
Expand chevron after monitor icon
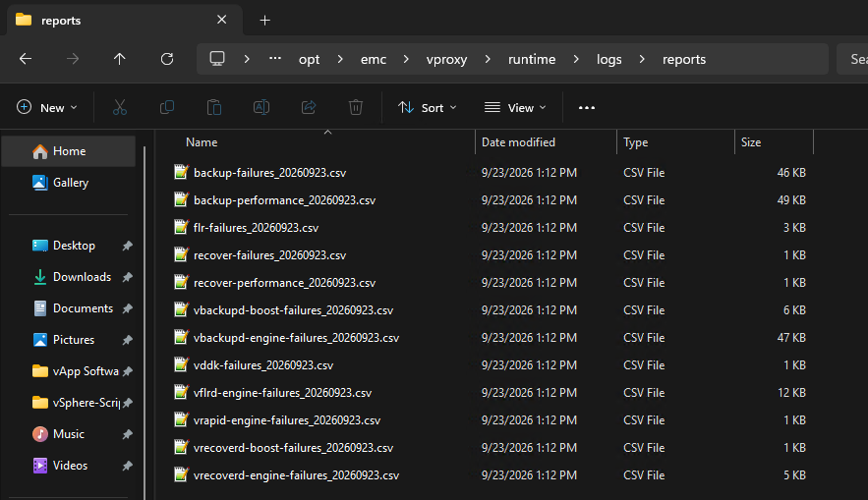click(247, 59)
